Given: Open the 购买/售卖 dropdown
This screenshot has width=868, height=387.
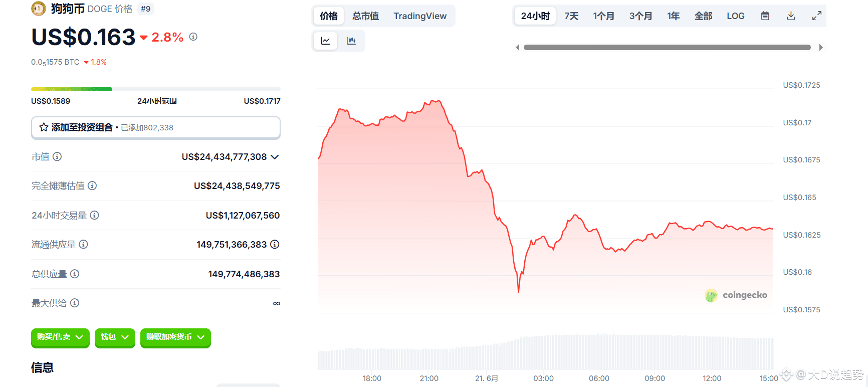Looking at the screenshot, I should [x=60, y=337].
